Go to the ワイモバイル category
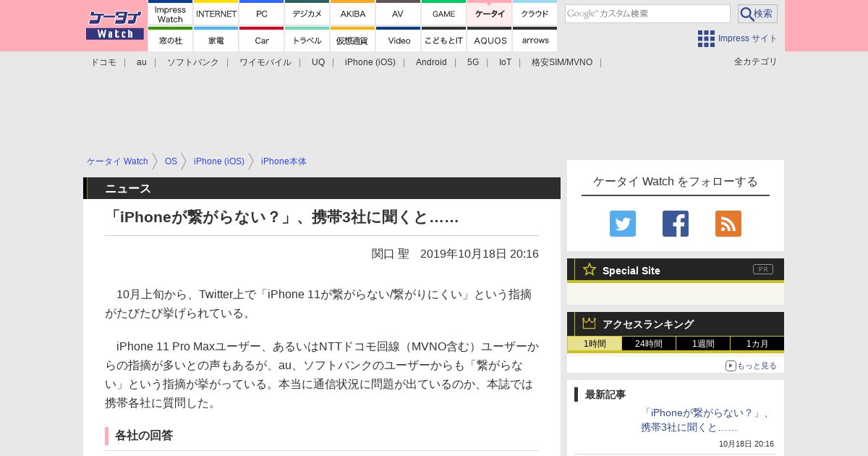 265,62
